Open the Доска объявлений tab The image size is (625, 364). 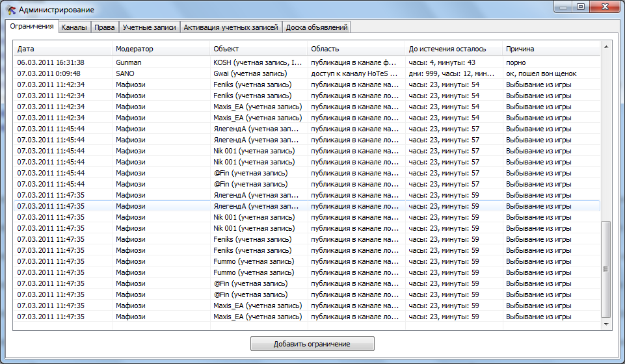click(317, 27)
